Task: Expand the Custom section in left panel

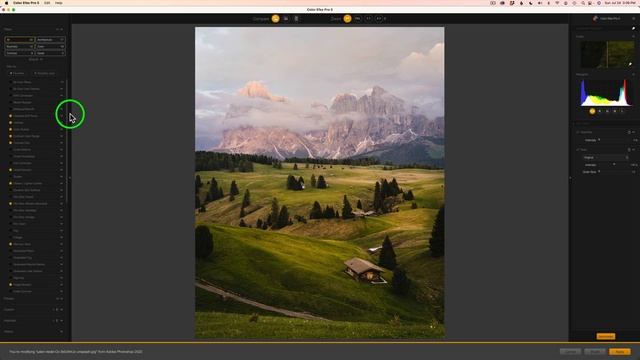Action: click(x=62, y=310)
